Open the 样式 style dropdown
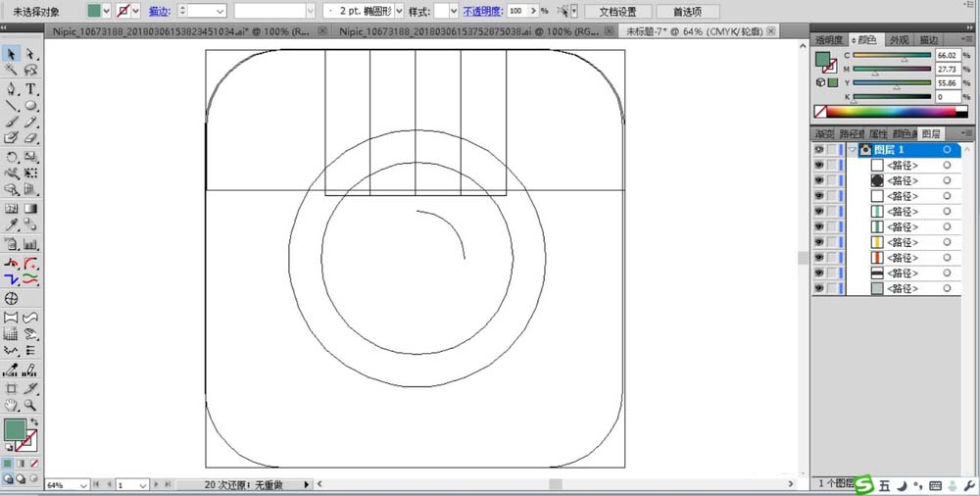Screen dimensions: 980x496 (452, 11)
